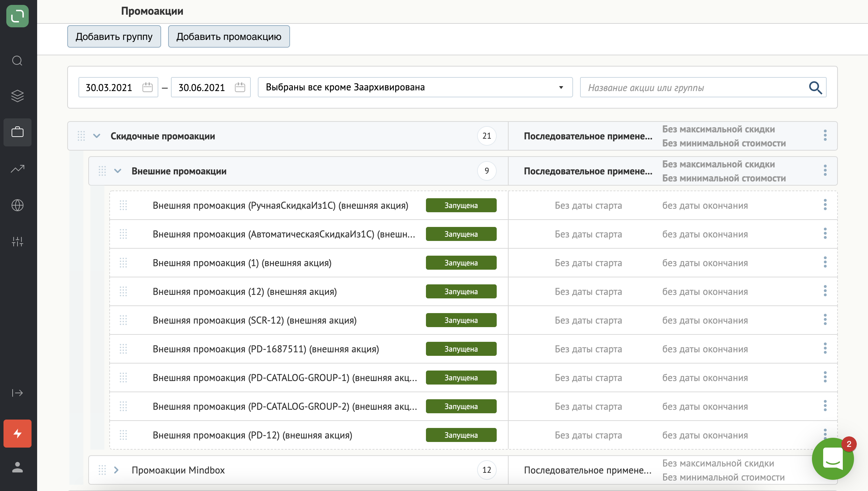Grab drag handle of Промоакции Mindbox group
Image resolution: width=868 pixels, height=491 pixels.
tap(102, 470)
